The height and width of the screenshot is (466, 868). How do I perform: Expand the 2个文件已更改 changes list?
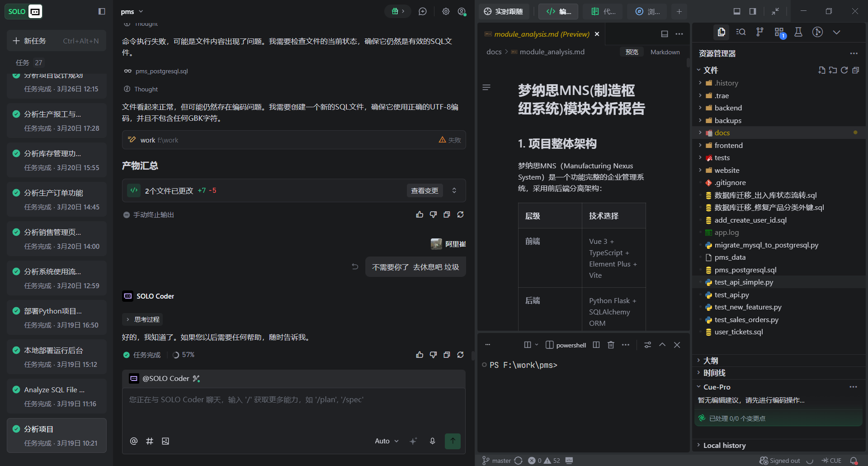(454, 190)
